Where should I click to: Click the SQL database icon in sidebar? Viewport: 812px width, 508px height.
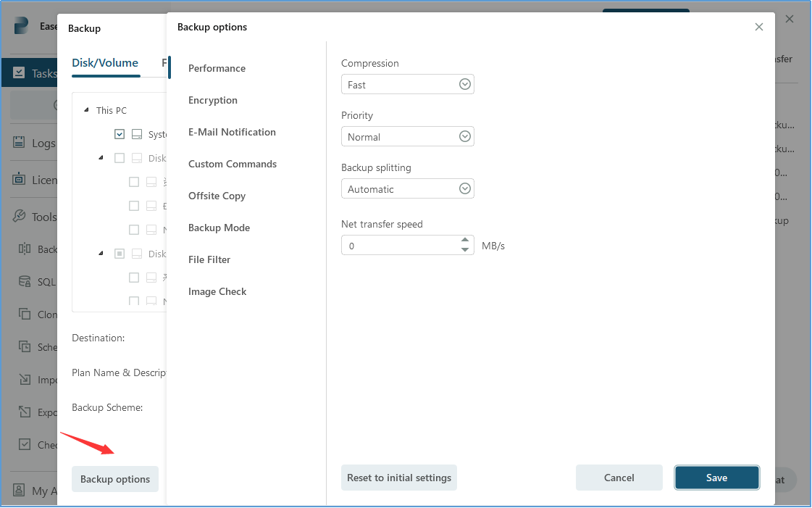click(25, 282)
